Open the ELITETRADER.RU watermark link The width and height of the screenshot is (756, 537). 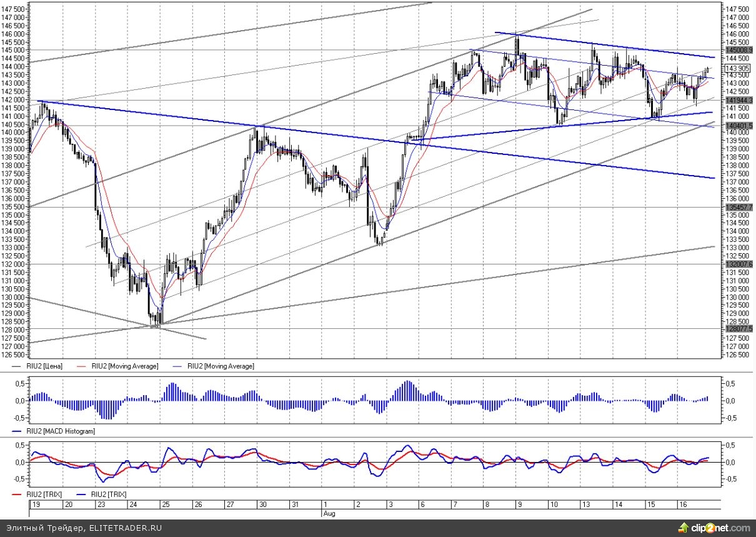[x=125, y=529]
